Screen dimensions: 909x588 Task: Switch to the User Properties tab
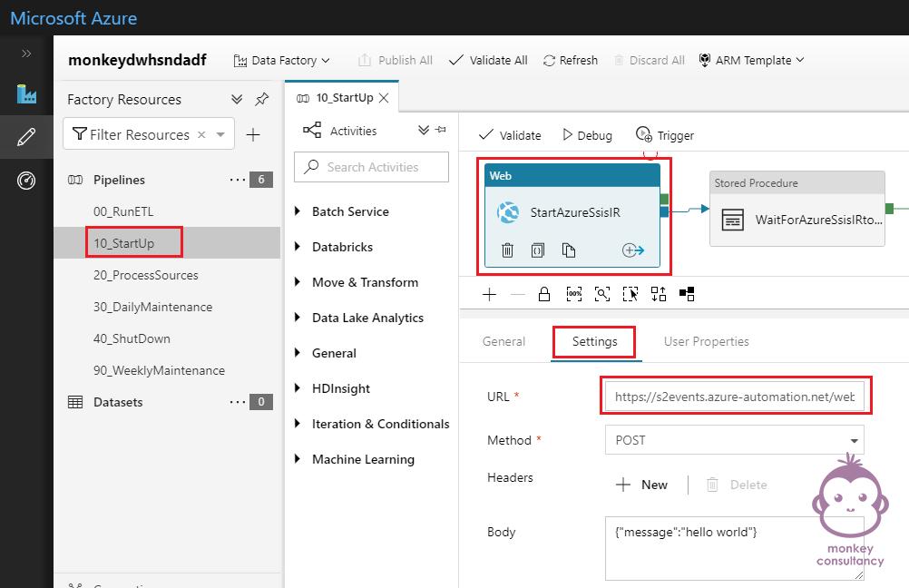coord(706,341)
